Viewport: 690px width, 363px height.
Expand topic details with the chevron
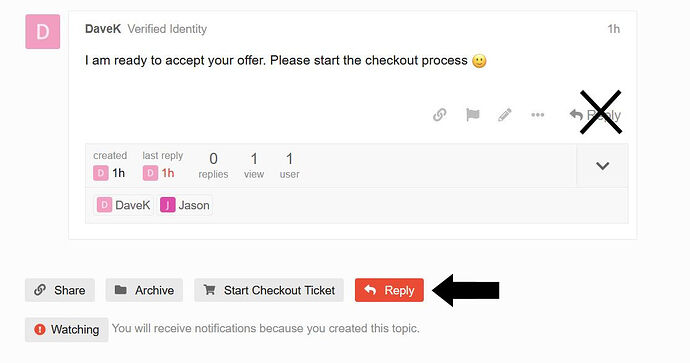click(x=602, y=165)
